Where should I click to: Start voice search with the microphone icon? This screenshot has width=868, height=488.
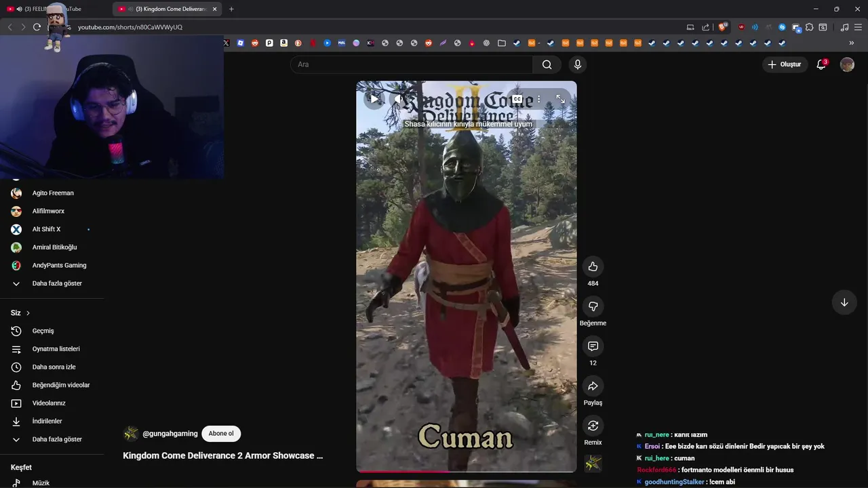577,64
